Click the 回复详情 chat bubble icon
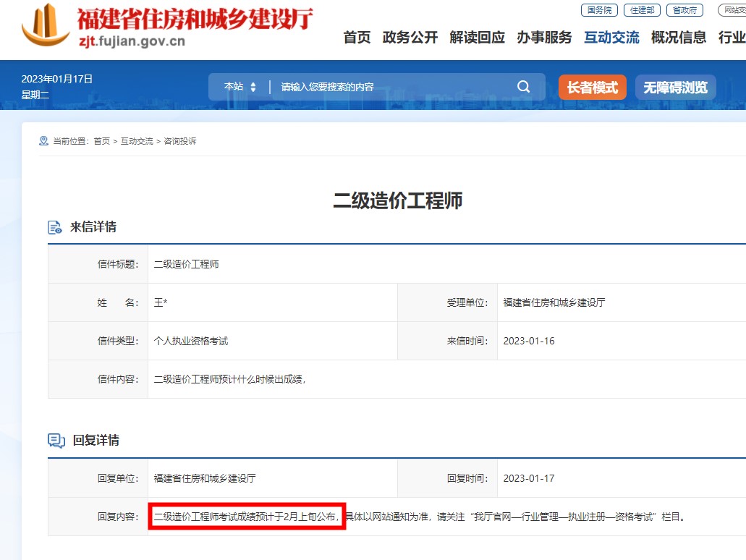 (x=56, y=441)
